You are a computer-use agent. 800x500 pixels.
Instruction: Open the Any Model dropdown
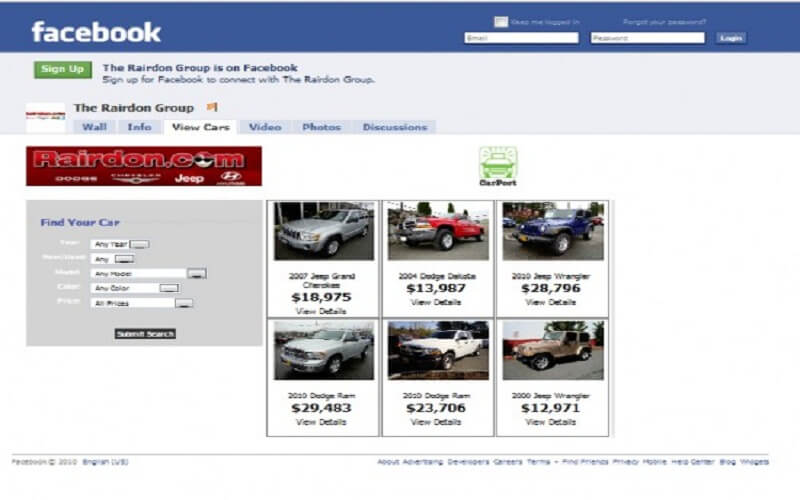tap(148, 273)
